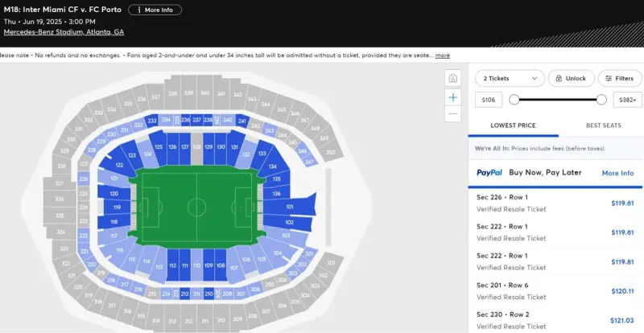Click the maximum price slider handle
The height and width of the screenshot is (333, 644).
[x=601, y=100]
